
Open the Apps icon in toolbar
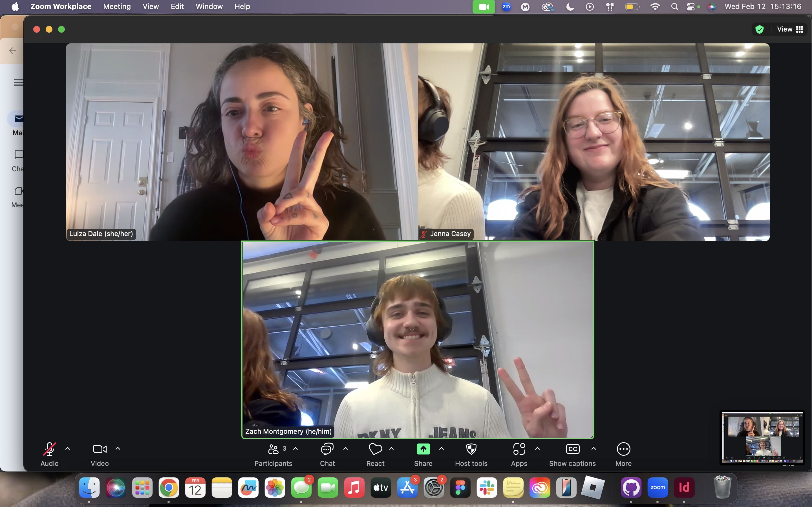519,449
